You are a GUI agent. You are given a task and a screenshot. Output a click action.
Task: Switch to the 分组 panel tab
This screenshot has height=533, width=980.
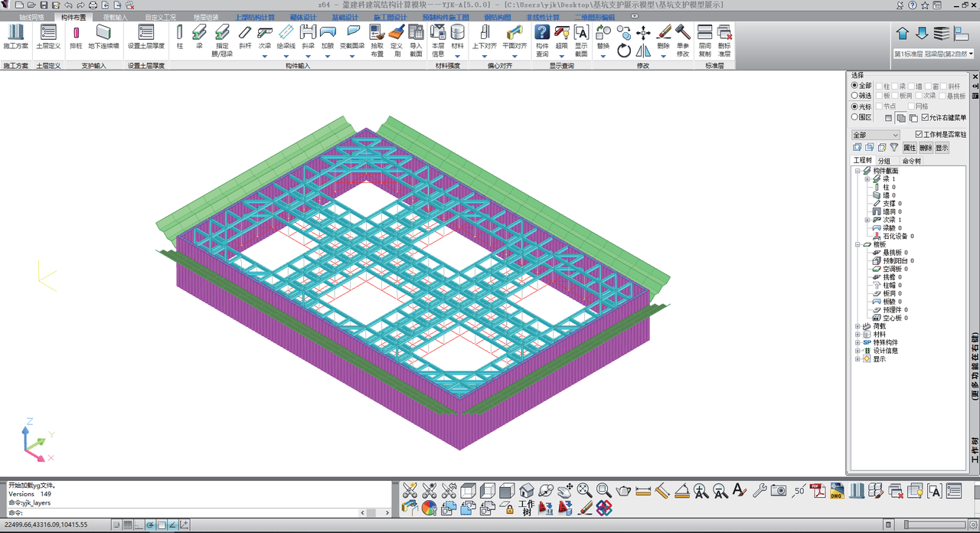[884, 161]
